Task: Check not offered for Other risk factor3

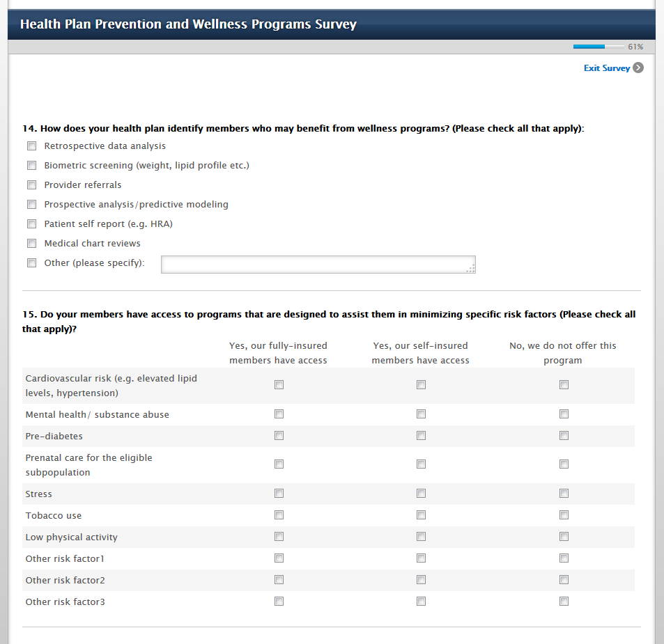Action: (564, 602)
